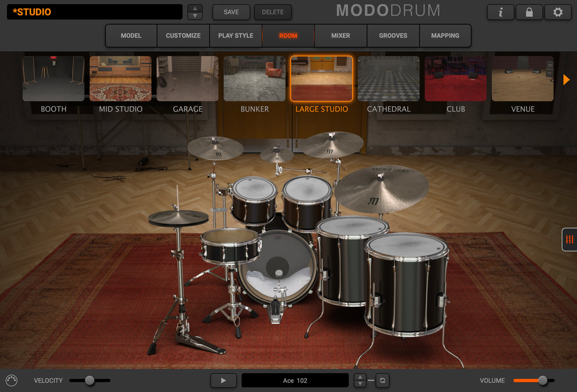The height and width of the screenshot is (392, 577).
Task: Pick the VENUE room thumbnail
Action: (x=522, y=79)
